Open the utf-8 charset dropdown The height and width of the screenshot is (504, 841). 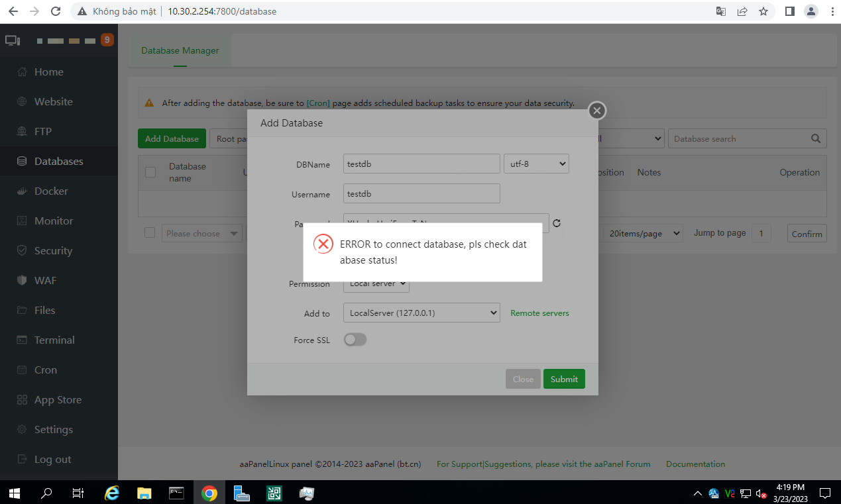pyautogui.click(x=537, y=164)
